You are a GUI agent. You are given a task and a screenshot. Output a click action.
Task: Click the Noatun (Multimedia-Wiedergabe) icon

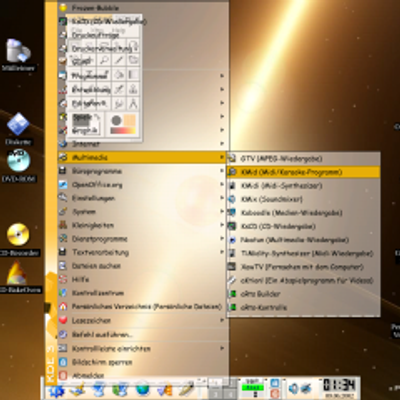232,240
